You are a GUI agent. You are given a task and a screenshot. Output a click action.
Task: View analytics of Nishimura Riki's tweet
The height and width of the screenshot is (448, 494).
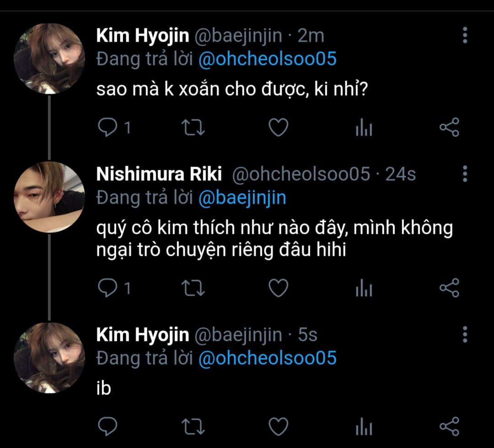(364, 288)
